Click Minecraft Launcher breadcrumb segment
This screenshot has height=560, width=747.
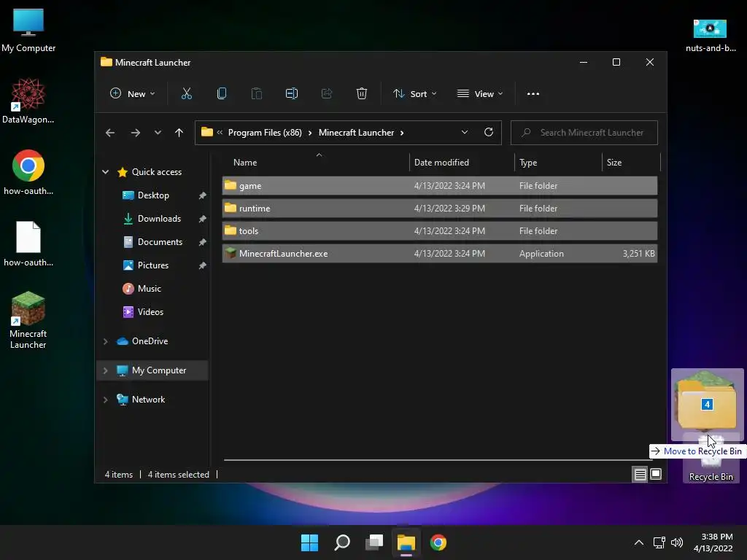coord(356,133)
